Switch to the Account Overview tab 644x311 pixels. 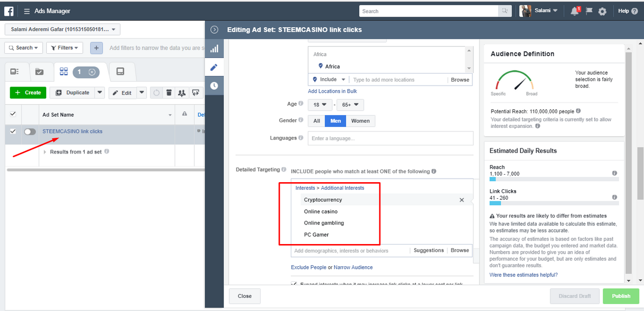click(x=14, y=72)
